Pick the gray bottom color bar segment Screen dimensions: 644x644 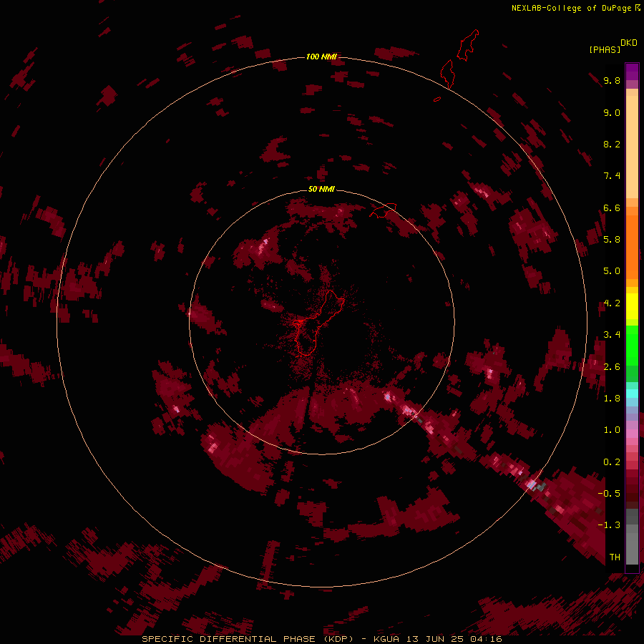coord(632,548)
